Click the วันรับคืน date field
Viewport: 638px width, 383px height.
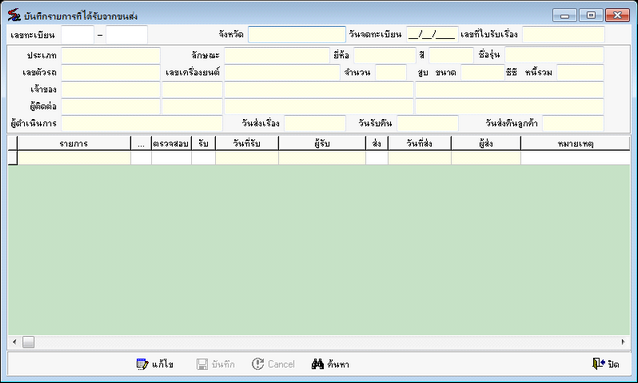tap(428, 123)
